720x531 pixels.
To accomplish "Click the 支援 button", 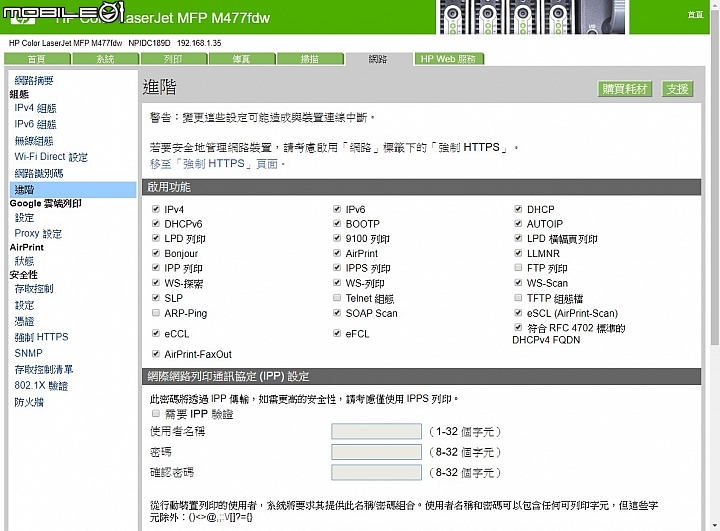I will click(678, 89).
